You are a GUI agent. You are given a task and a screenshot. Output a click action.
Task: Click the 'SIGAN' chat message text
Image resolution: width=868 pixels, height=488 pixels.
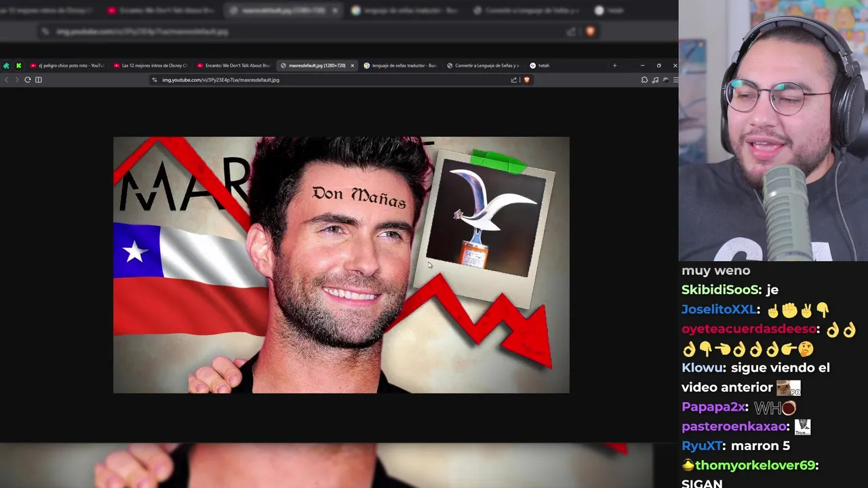[x=702, y=483]
